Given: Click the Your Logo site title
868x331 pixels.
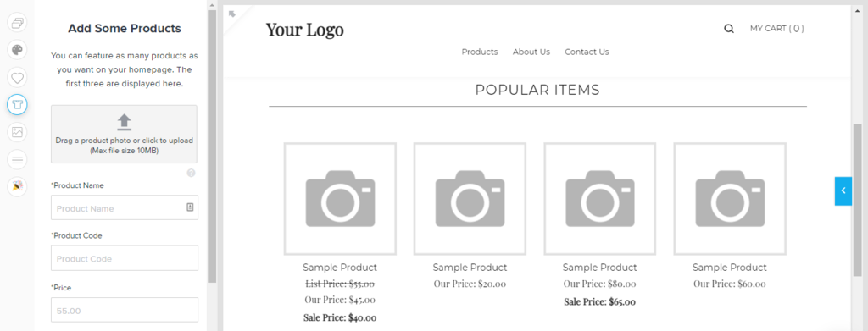Looking at the screenshot, I should (305, 30).
